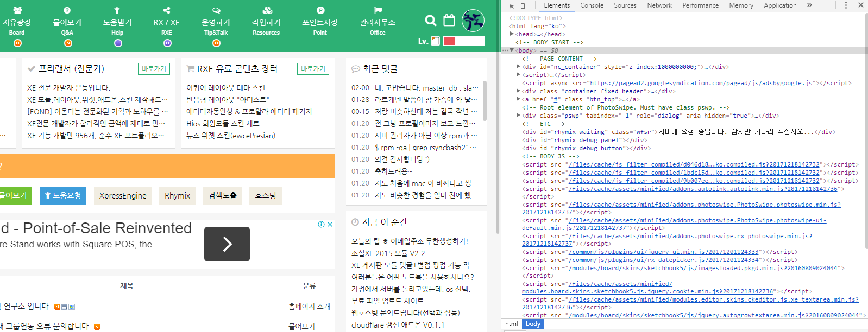
Task: Toggle the DevTools device toolbar icon
Action: 525,5
